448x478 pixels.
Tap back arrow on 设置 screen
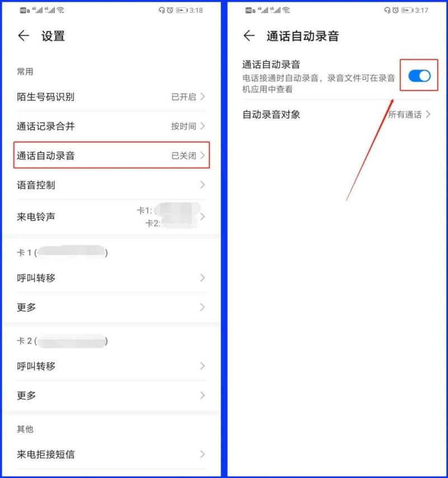click(24, 36)
